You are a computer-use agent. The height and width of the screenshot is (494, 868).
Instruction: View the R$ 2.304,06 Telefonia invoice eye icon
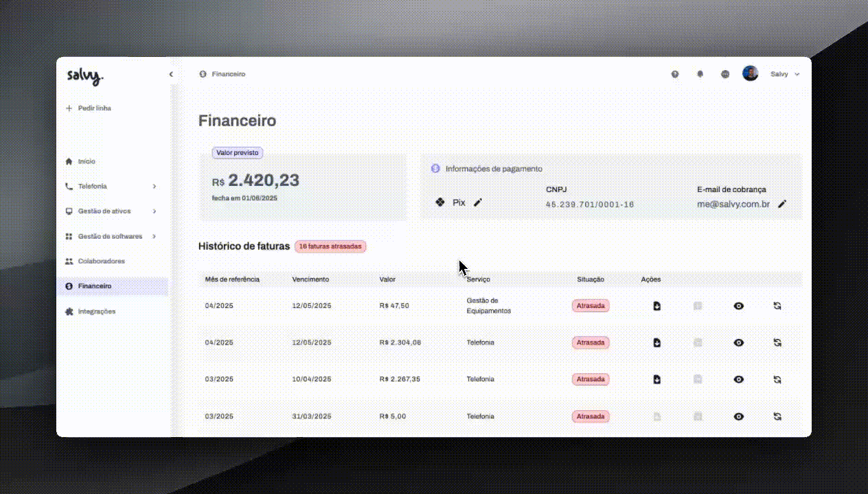click(x=738, y=342)
